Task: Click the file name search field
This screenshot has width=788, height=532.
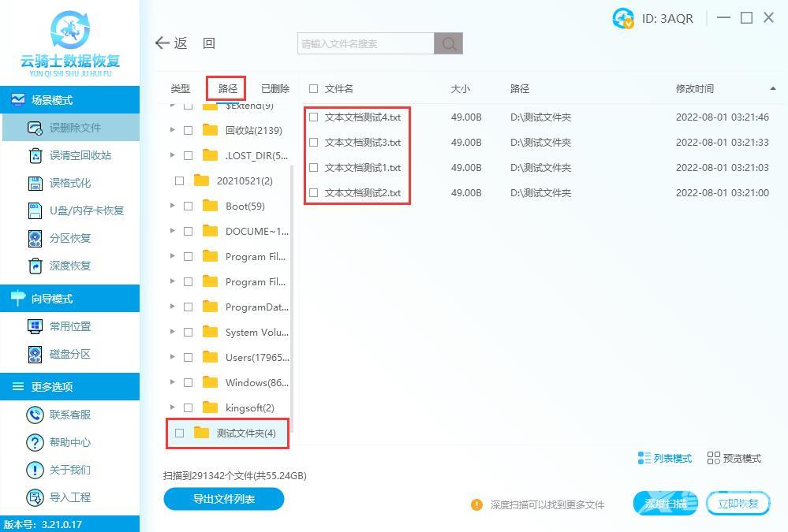Action: (365, 43)
